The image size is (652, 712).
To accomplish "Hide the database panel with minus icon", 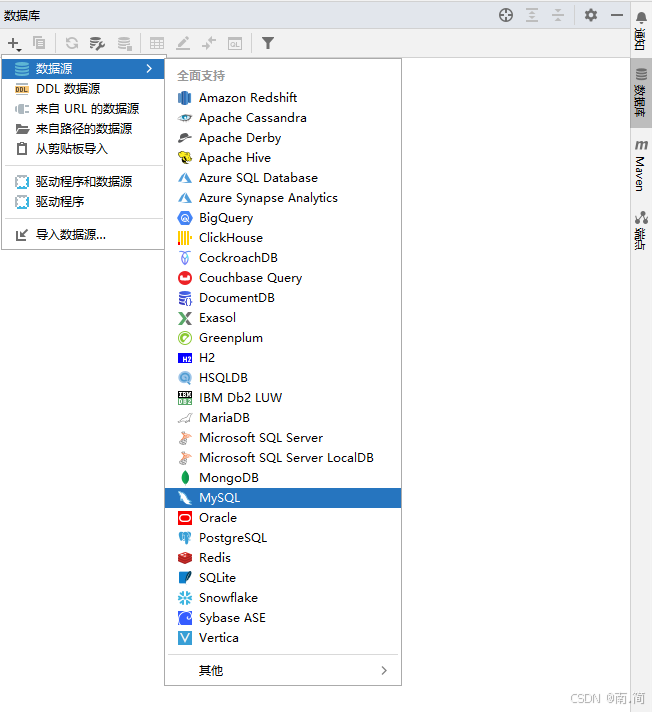I will pyautogui.click(x=617, y=15).
